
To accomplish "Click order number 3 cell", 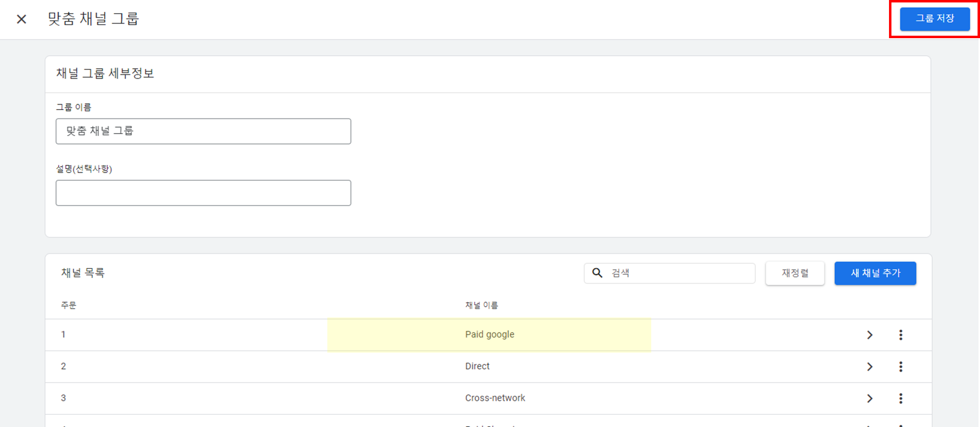I will coord(63,398).
